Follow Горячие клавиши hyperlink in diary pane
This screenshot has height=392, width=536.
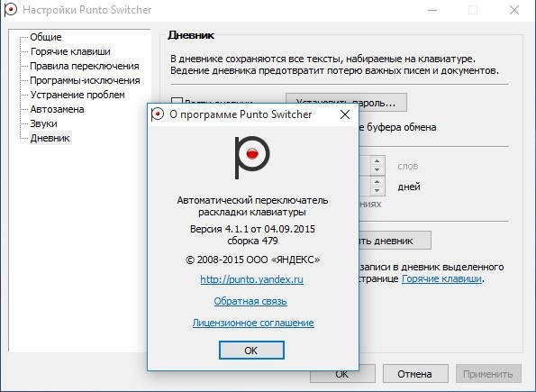pyautogui.click(x=441, y=278)
